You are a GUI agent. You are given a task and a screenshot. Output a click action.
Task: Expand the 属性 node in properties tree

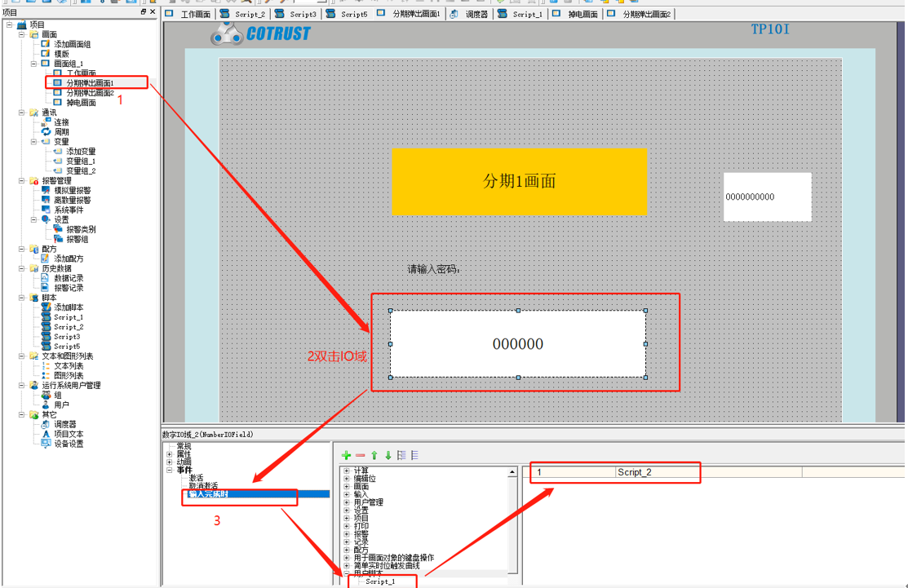(170, 454)
